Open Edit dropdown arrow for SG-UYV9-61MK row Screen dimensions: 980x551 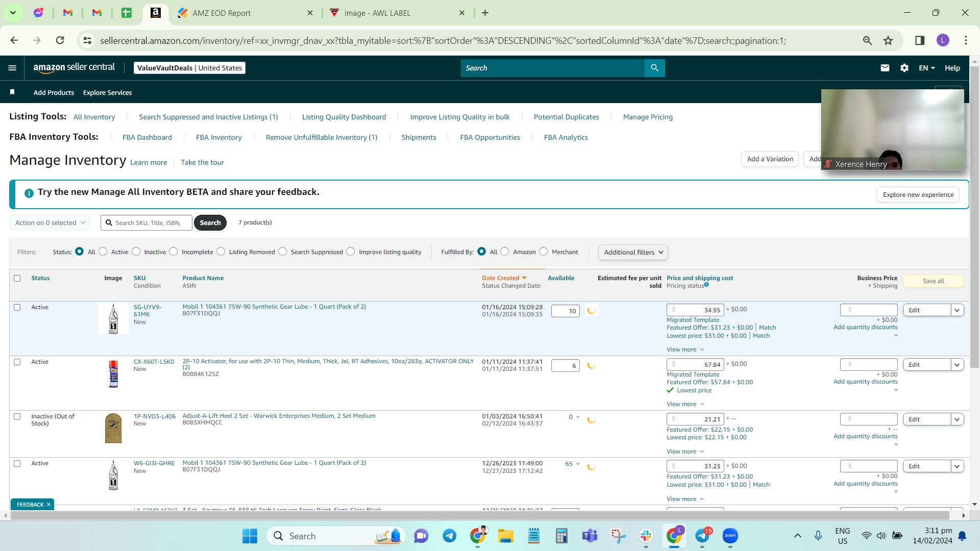[x=957, y=310]
